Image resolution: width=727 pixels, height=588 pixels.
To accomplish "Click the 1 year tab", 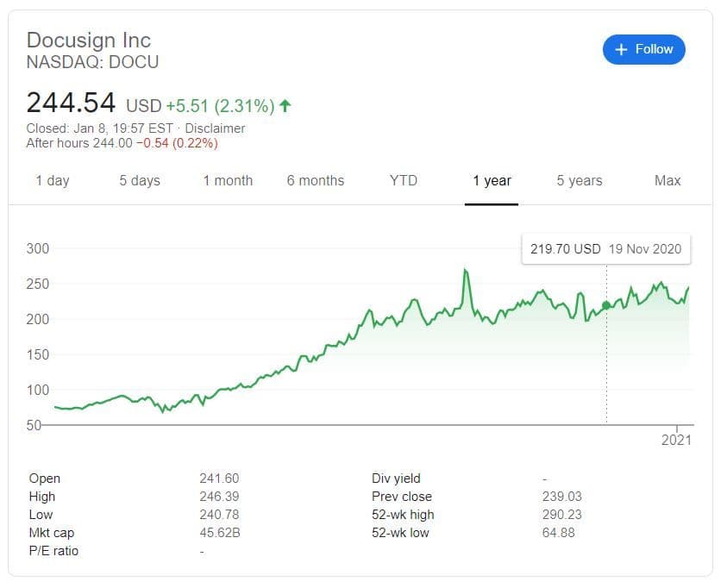I will click(492, 181).
